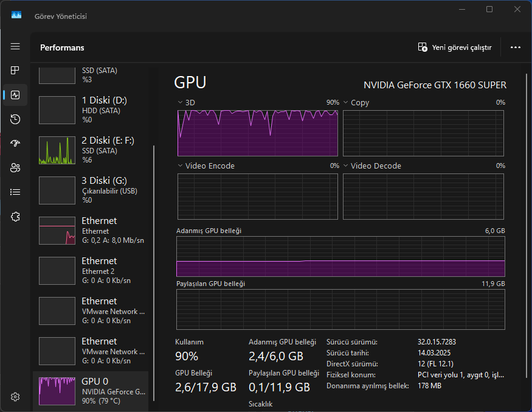Open the App history page icon

point(15,119)
